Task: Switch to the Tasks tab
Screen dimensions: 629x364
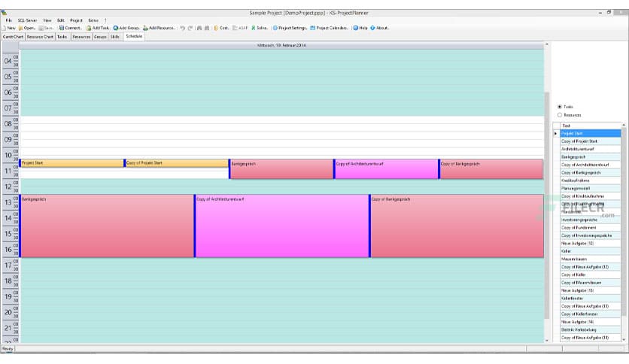Action: pyautogui.click(x=62, y=37)
